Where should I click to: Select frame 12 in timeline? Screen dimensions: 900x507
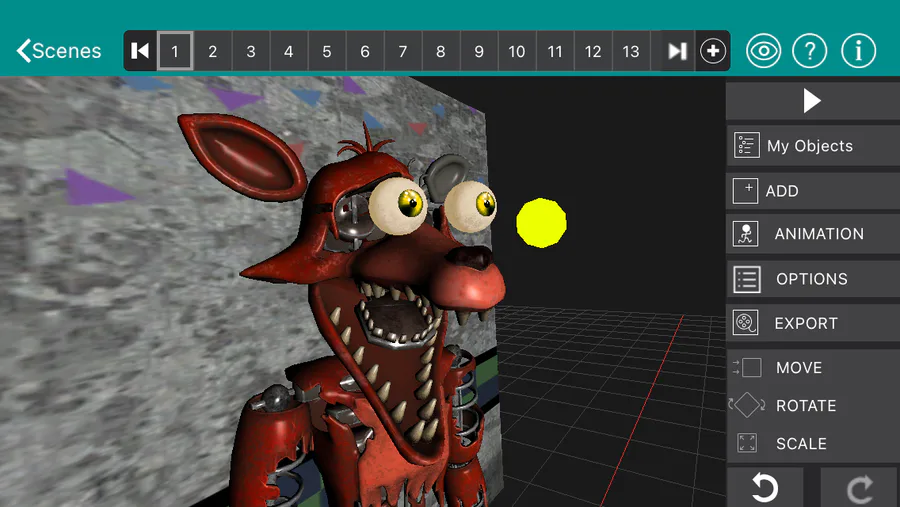click(x=593, y=51)
